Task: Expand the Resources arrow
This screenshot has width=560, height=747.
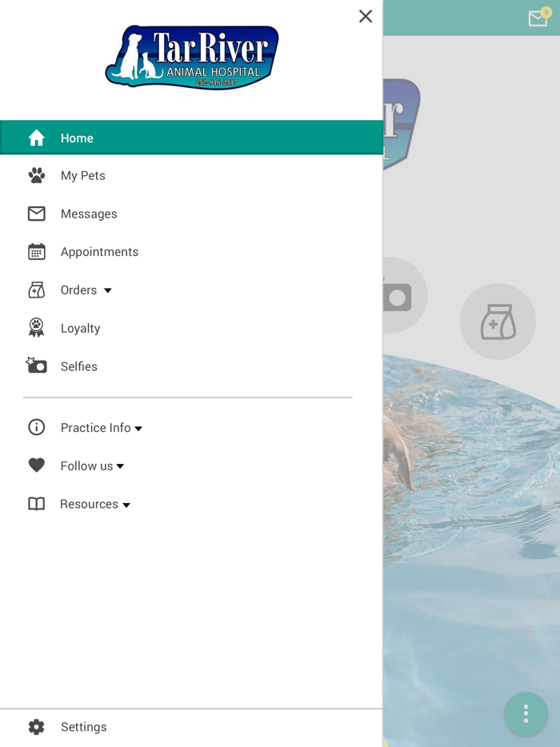Action: [126, 505]
